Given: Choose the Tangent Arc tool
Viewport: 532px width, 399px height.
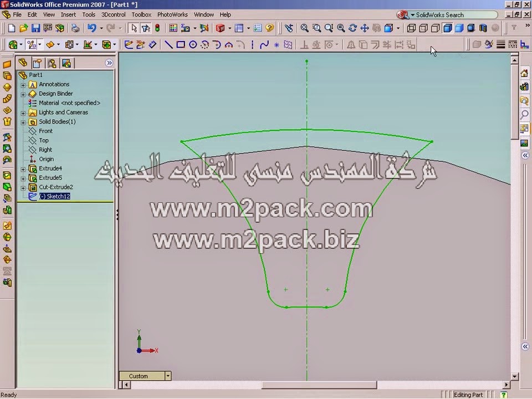Looking at the screenshot, I should point(217,44).
